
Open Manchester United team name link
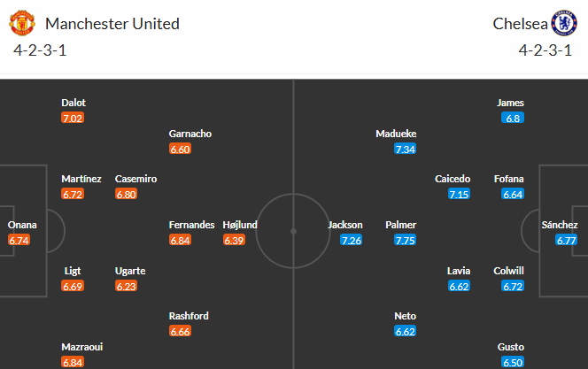pos(112,24)
